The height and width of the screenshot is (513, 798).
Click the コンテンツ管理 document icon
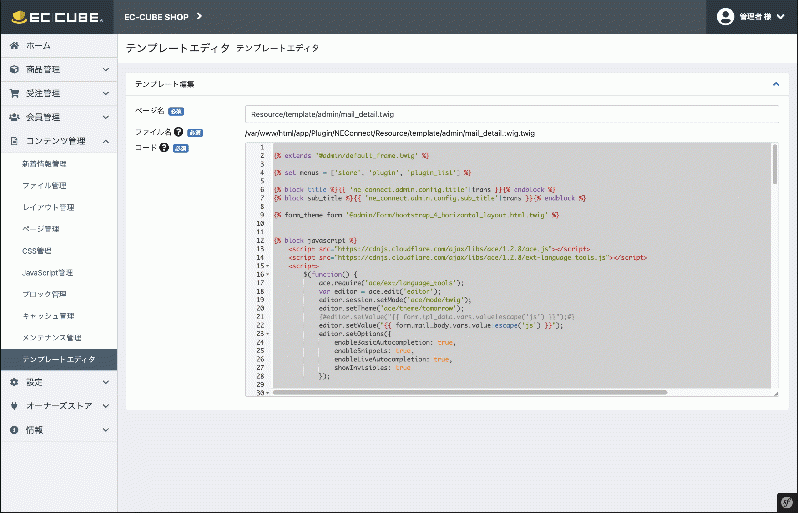[14, 141]
